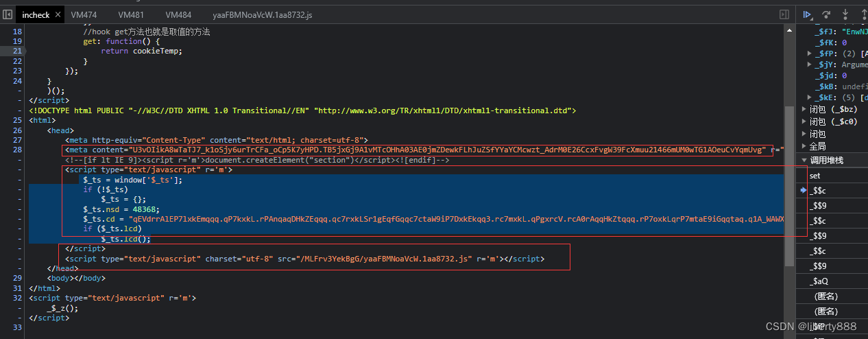This screenshot has height=339, width=868.
Task: Step into next function call
Action: 845,14
